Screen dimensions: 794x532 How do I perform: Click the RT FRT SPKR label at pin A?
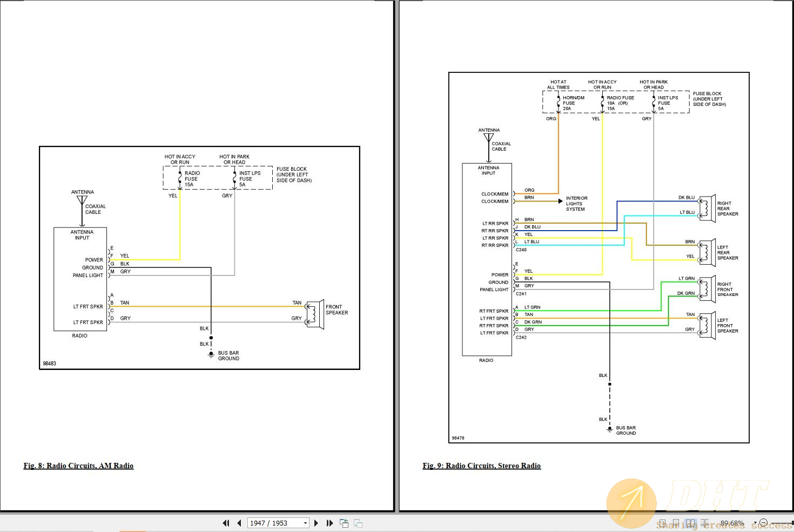pos(494,311)
